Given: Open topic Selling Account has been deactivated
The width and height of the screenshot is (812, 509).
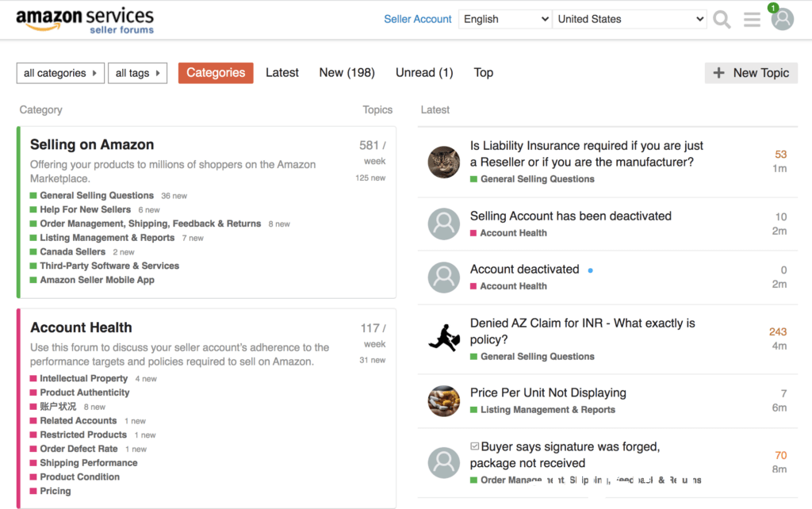Looking at the screenshot, I should point(571,216).
